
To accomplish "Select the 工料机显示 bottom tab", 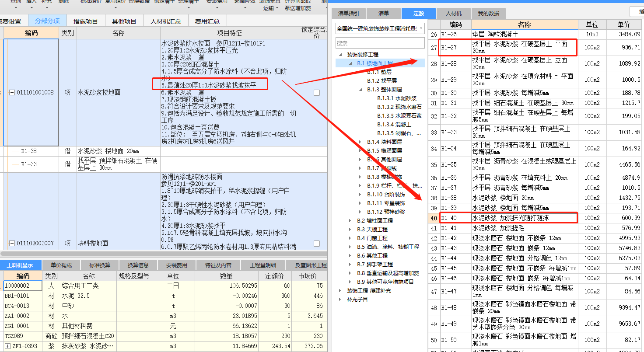I will click(21, 265).
